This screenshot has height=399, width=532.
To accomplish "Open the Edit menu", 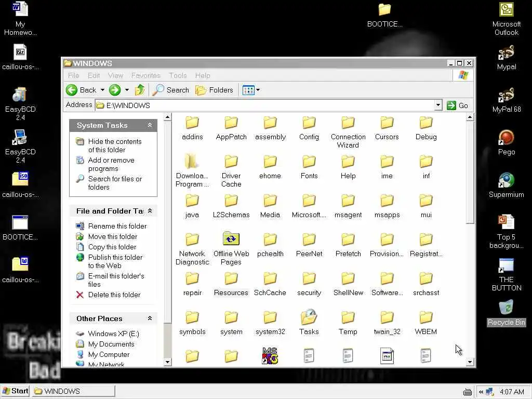I will point(94,75).
